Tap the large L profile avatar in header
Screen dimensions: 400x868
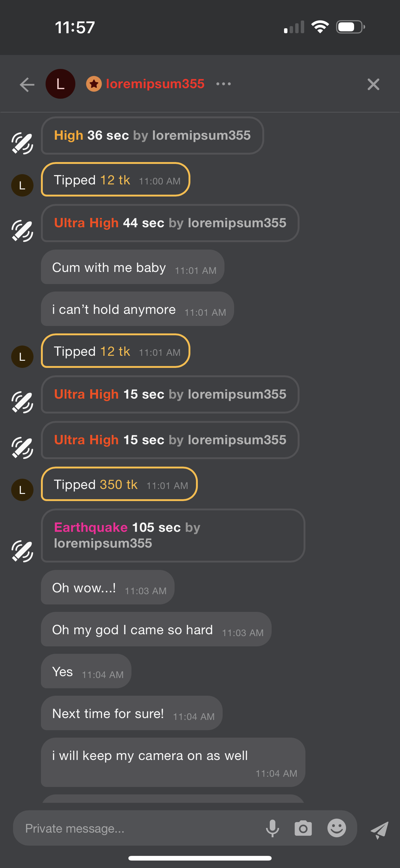click(60, 84)
